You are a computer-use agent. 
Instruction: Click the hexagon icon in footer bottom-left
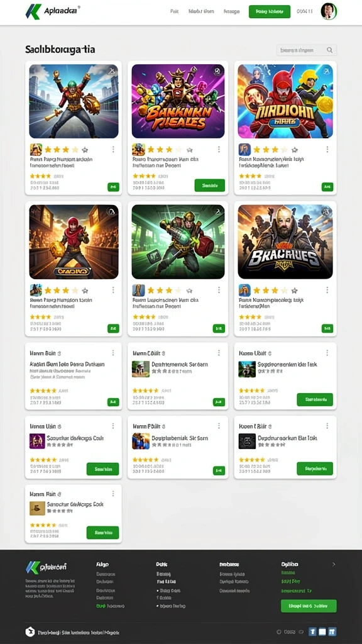30,632
